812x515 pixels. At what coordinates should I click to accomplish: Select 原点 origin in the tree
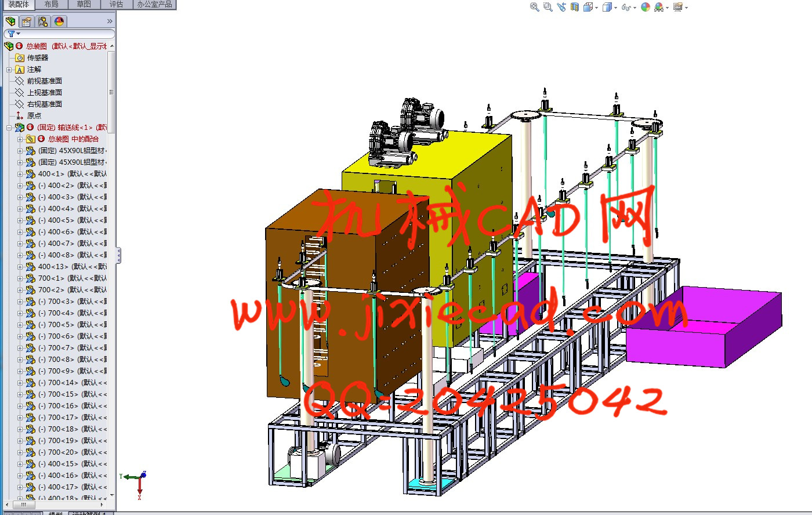pyautogui.click(x=34, y=116)
